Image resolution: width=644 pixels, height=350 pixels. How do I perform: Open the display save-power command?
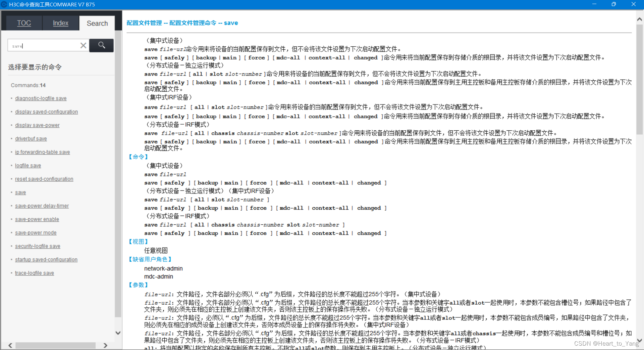pos(37,125)
